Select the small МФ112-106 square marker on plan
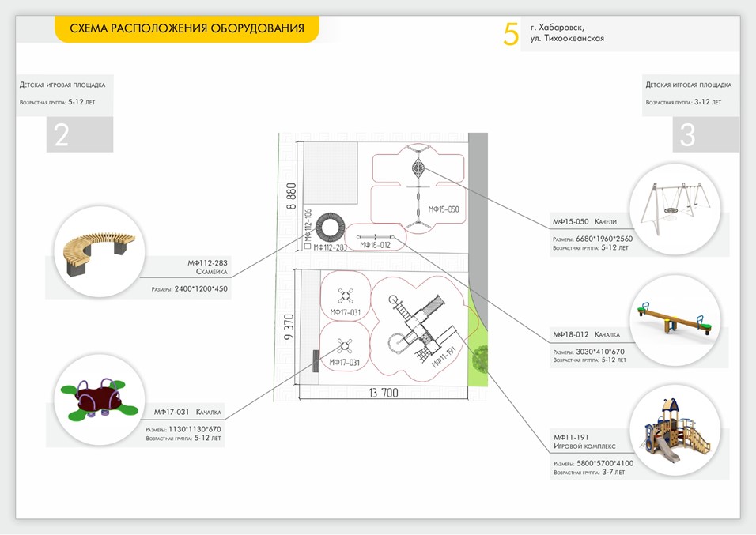 point(307,247)
